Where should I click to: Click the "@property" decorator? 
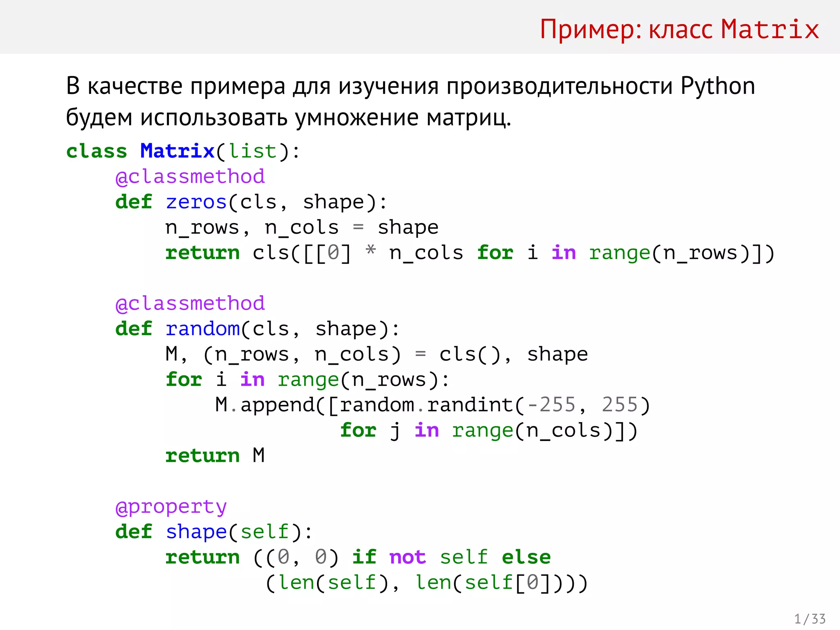click(171, 508)
